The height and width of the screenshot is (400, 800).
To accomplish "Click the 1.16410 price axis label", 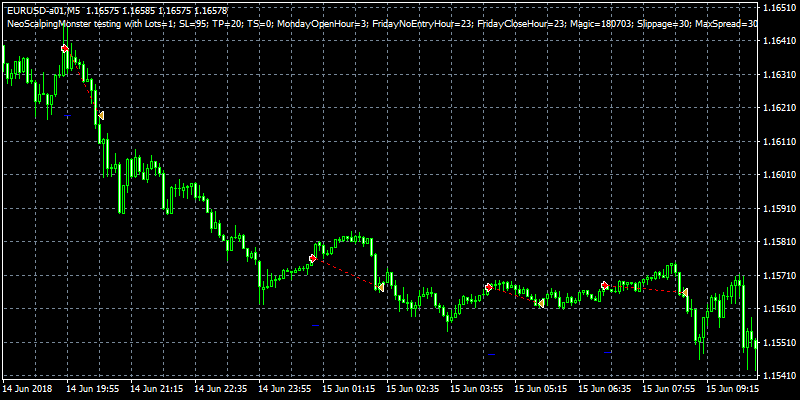I will [x=778, y=41].
